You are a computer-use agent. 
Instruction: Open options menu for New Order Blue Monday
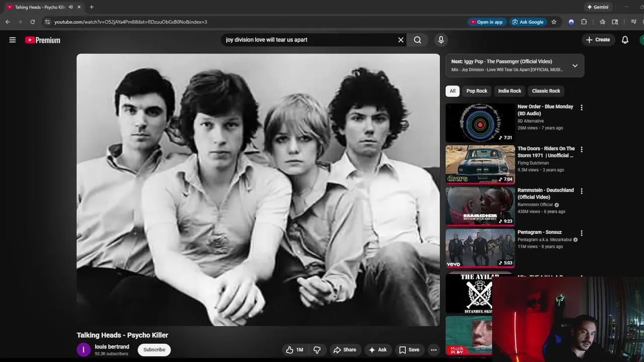tap(582, 108)
